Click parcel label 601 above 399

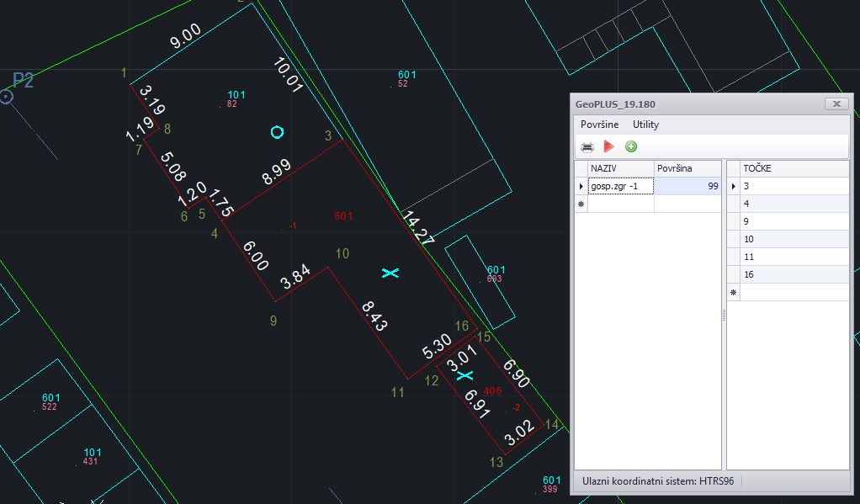552,480
